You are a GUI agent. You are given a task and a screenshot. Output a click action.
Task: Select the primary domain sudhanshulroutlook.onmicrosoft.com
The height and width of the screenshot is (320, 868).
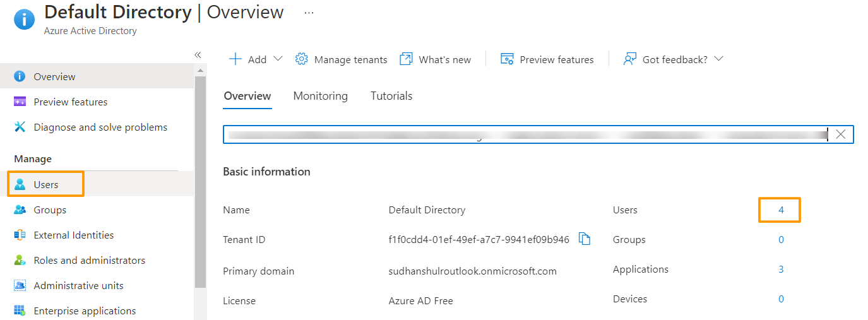pos(473,271)
